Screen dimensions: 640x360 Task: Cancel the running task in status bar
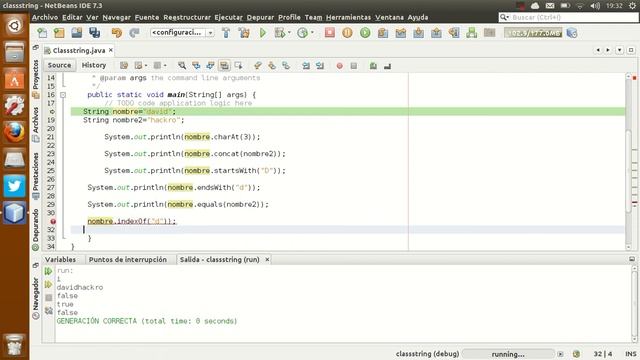[x=560, y=354]
